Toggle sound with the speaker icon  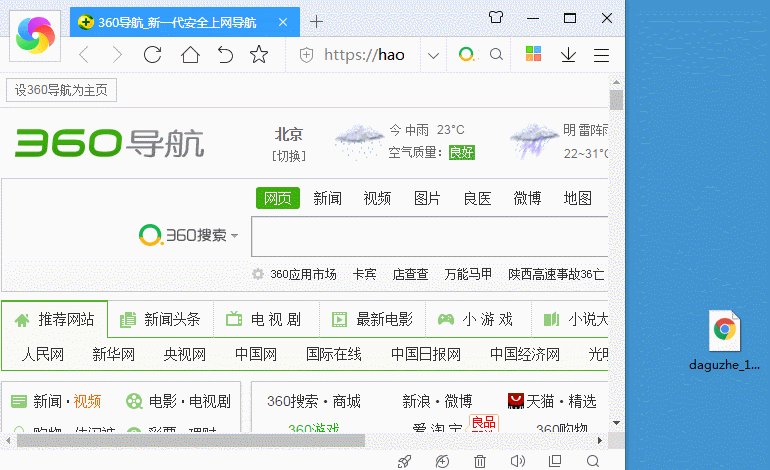517,461
